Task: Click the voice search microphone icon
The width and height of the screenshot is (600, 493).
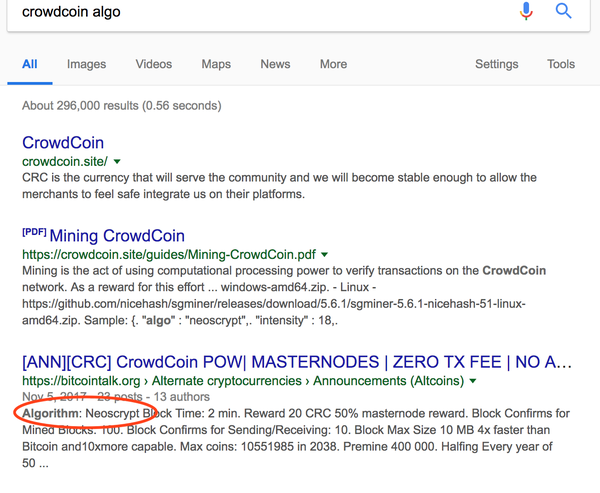Action: (526, 11)
